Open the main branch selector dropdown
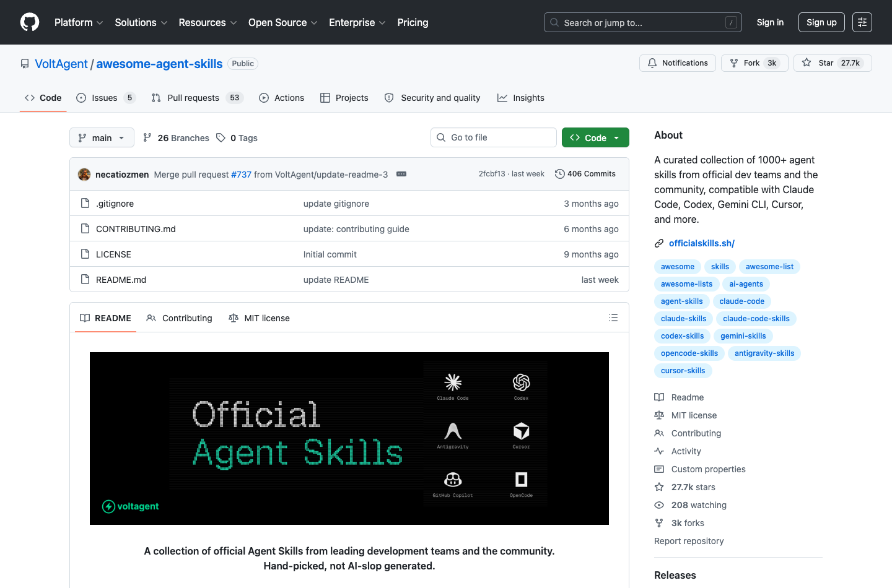The width and height of the screenshot is (892, 588). coord(102,137)
